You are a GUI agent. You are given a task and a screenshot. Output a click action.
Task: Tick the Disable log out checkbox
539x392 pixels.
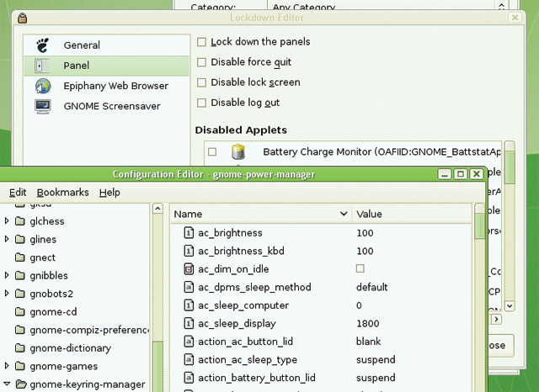pos(201,103)
